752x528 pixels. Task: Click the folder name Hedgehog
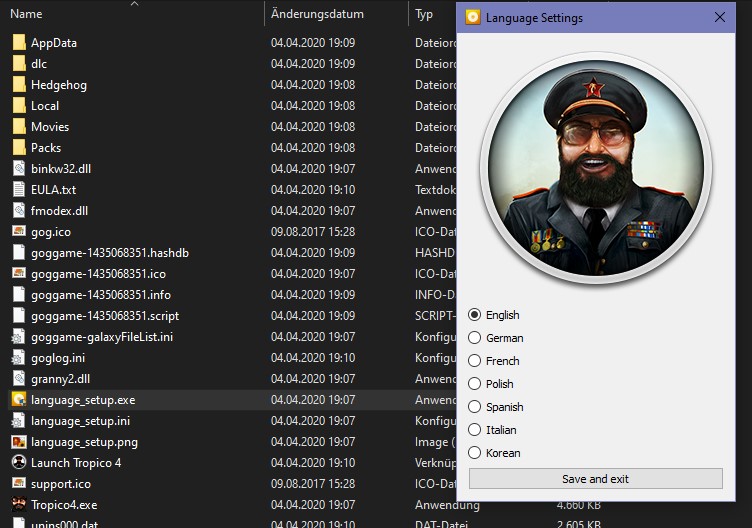(x=59, y=85)
